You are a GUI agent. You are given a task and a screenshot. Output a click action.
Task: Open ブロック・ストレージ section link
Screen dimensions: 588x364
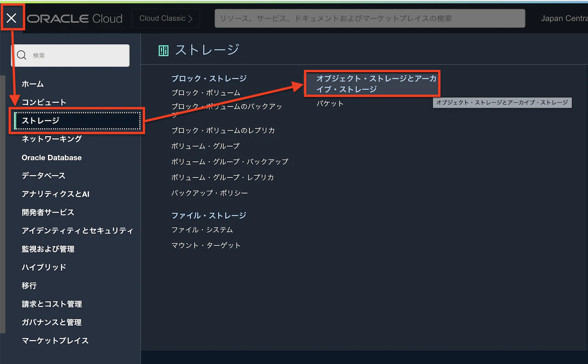[209, 78]
